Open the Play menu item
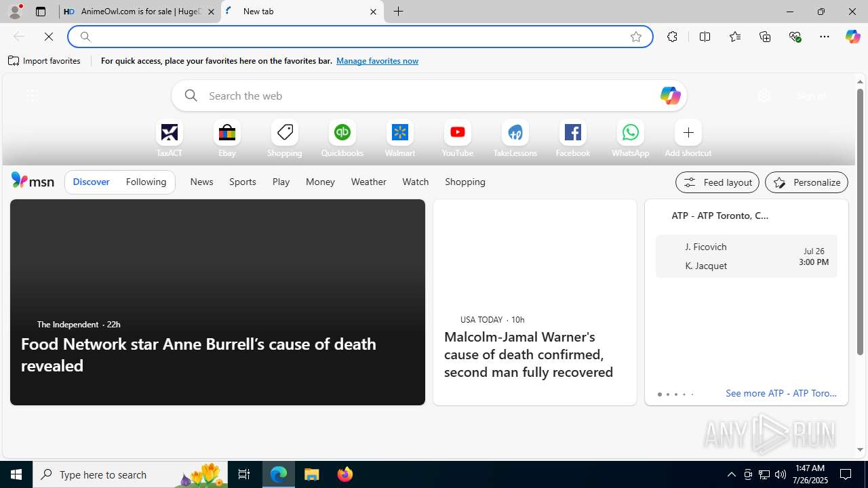 tap(281, 182)
